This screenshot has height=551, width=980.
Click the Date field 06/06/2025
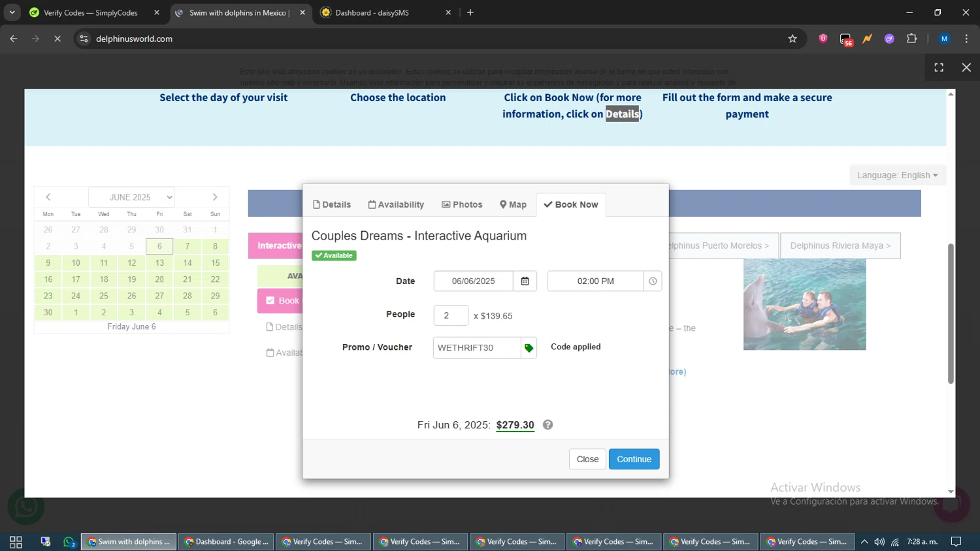coord(474,281)
